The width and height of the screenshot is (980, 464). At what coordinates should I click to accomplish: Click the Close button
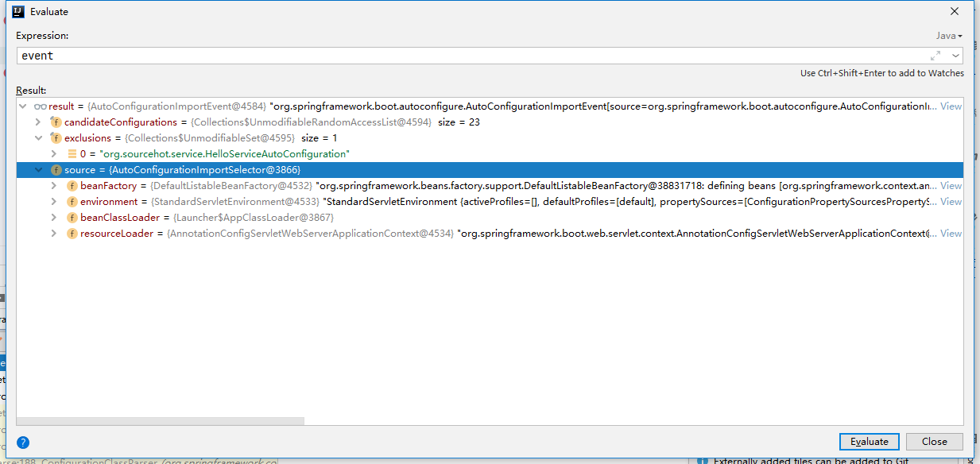click(934, 442)
